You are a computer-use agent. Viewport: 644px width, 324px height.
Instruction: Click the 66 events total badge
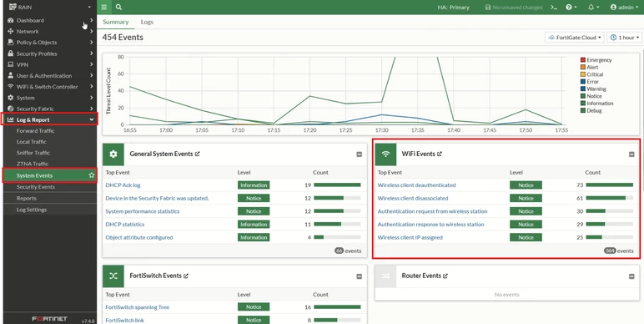339,251
